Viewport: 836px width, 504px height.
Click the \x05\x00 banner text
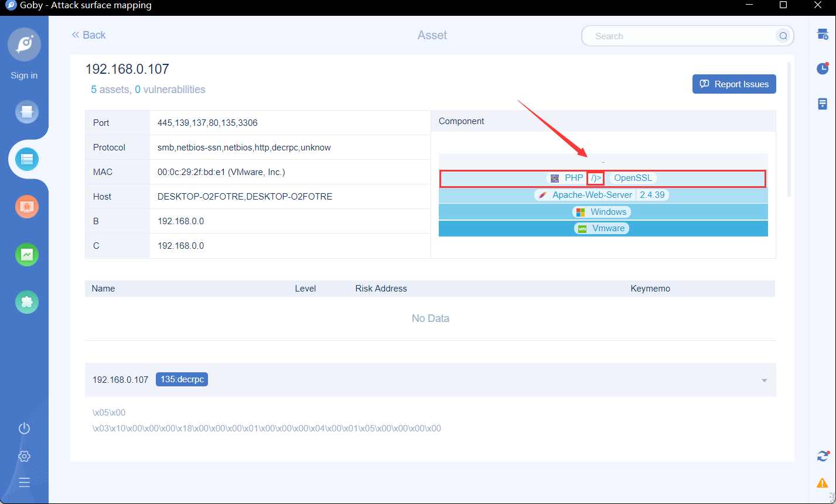pos(109,413)
